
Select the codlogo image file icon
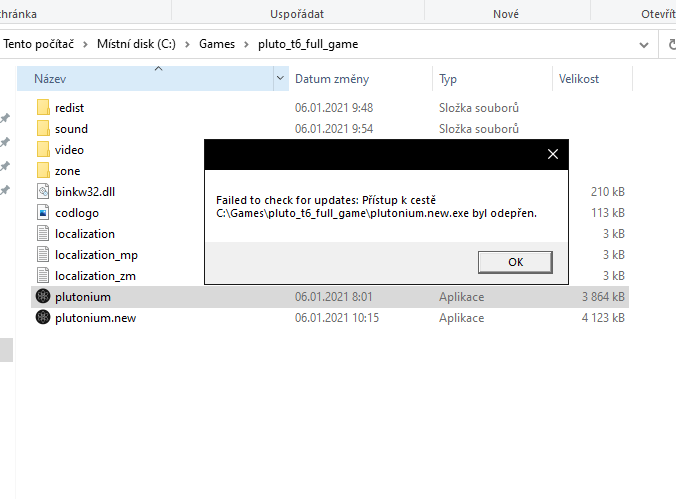(43, 212)
